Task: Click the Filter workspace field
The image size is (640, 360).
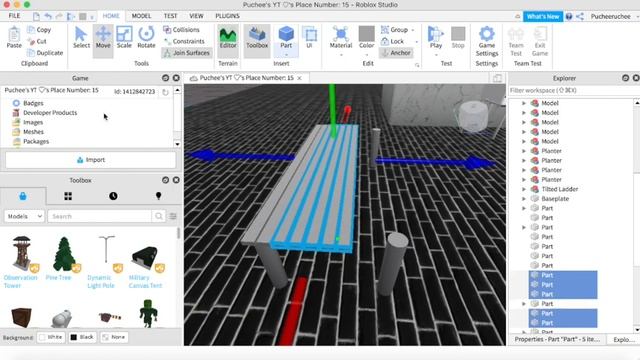Action: (571, 90)
